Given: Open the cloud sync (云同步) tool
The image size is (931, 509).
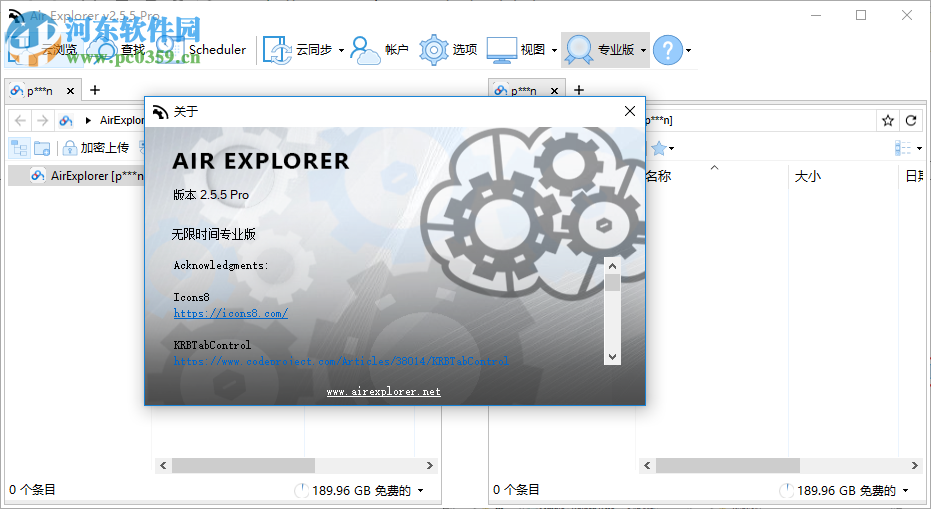Looking at the screenshot, I should pyautogui.click(x=298, y=49).
